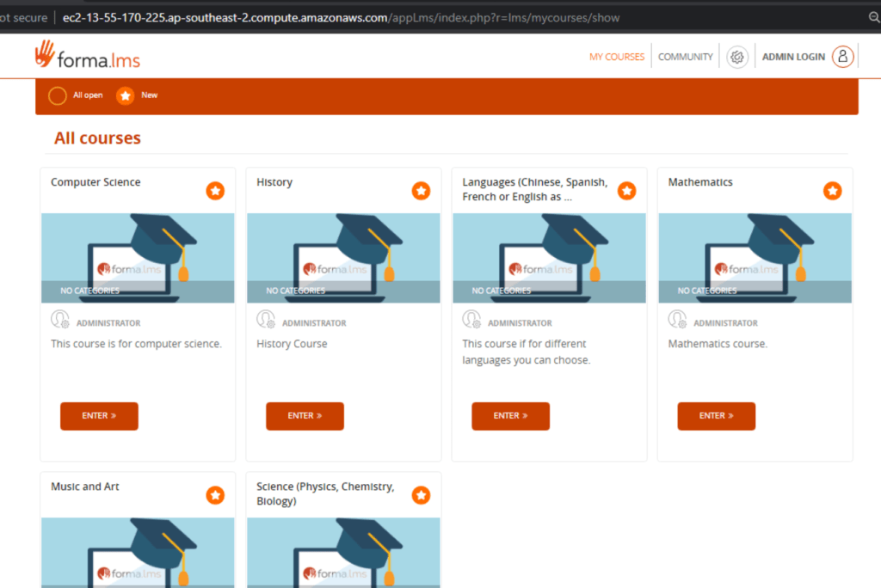Select the All open filter circle

click(58, 95)
